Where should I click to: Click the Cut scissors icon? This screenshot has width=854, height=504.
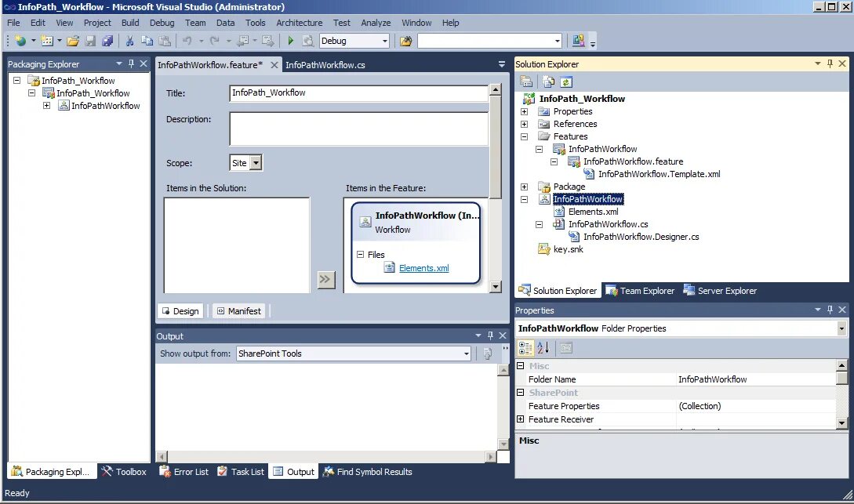[129, 41]
